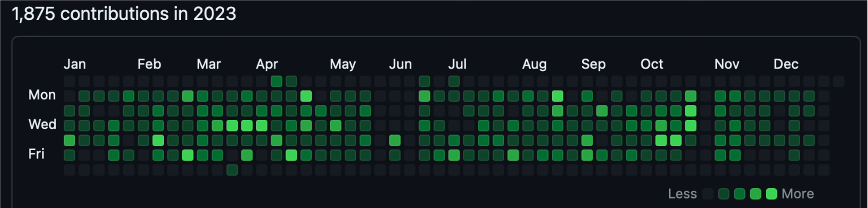868x208 pixels.
Task: Click the 'Aug' month label
Action: click(534, 65)
